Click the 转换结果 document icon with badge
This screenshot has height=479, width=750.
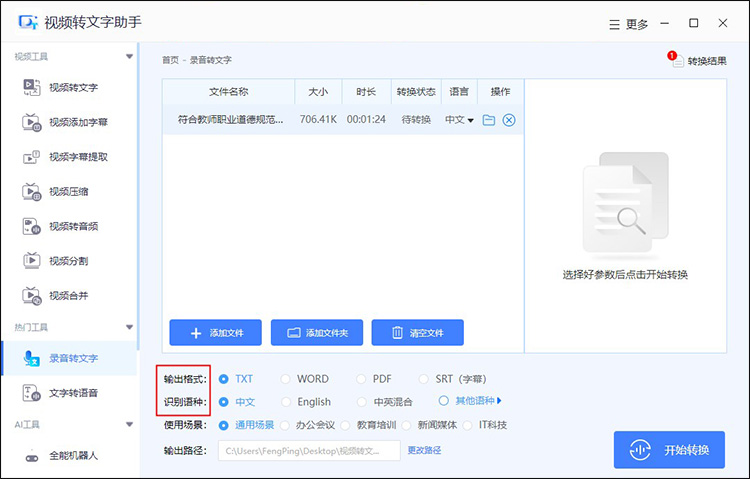pos(676,60)
